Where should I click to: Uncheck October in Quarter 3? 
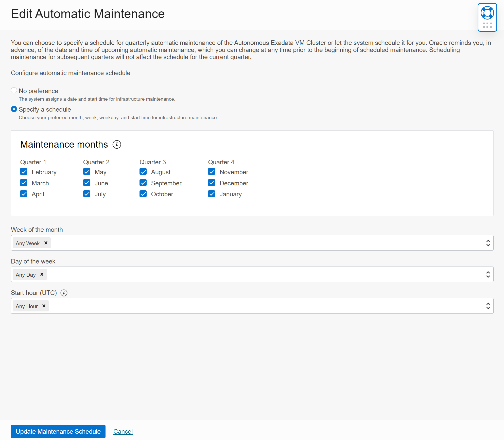[143, 194]
